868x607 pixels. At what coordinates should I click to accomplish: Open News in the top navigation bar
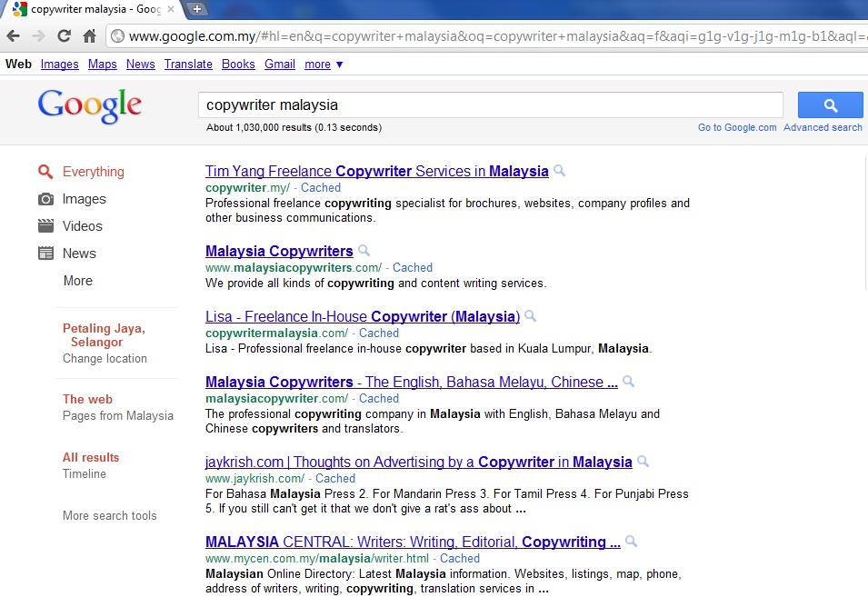pos(141,65)
